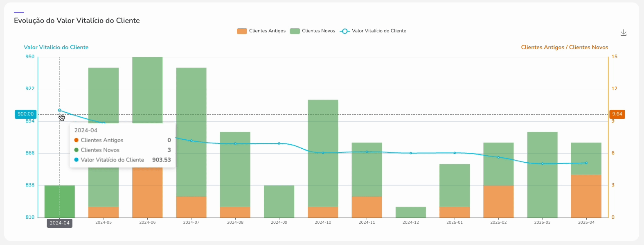This screenshot has width=644, height=245.
Task: Click the download chart icon
Action: 623,33
